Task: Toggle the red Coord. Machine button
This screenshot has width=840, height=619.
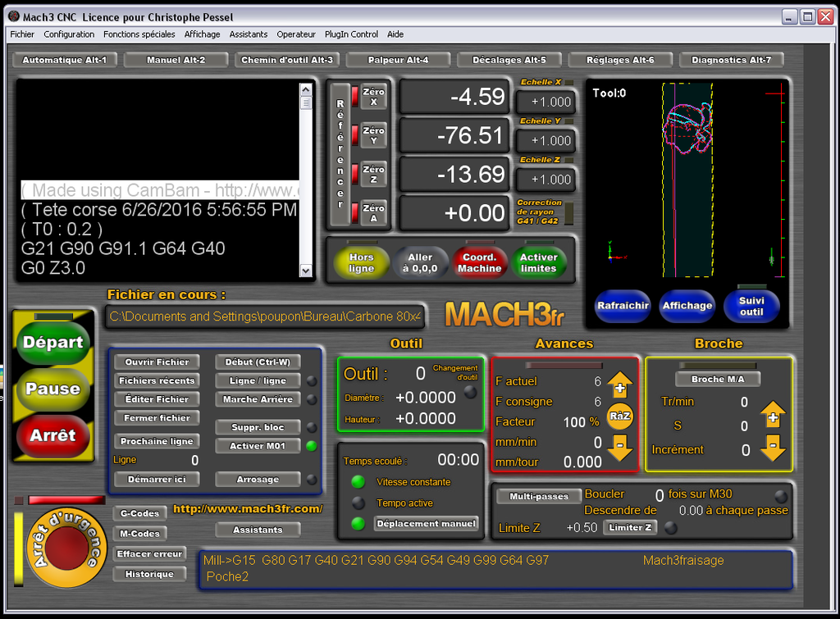Action: (x=479, y=263)
